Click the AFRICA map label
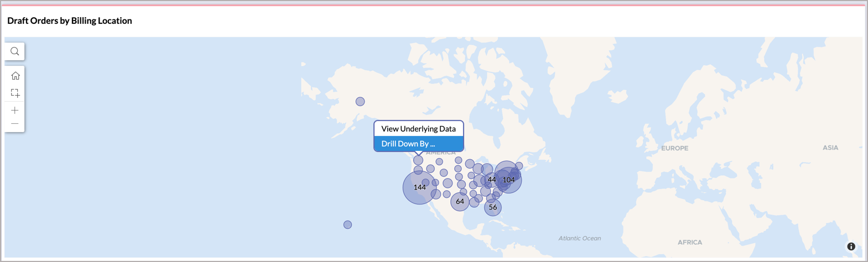 click(689, 242)
